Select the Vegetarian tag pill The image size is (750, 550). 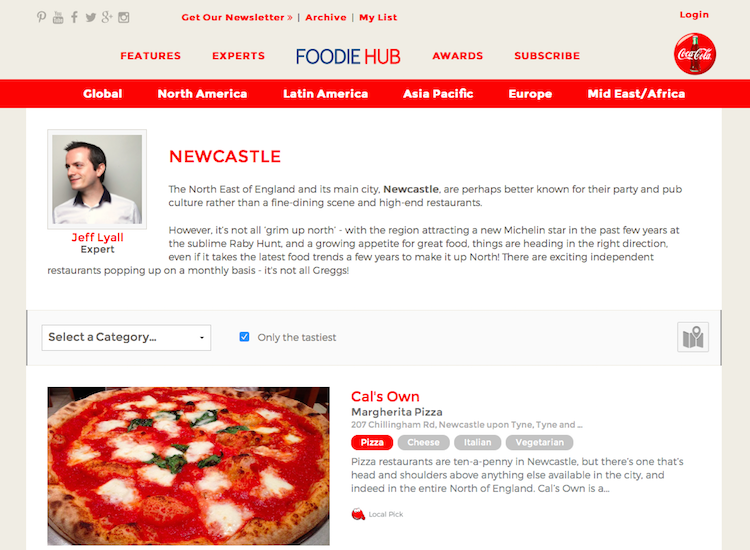click(540, 442)
